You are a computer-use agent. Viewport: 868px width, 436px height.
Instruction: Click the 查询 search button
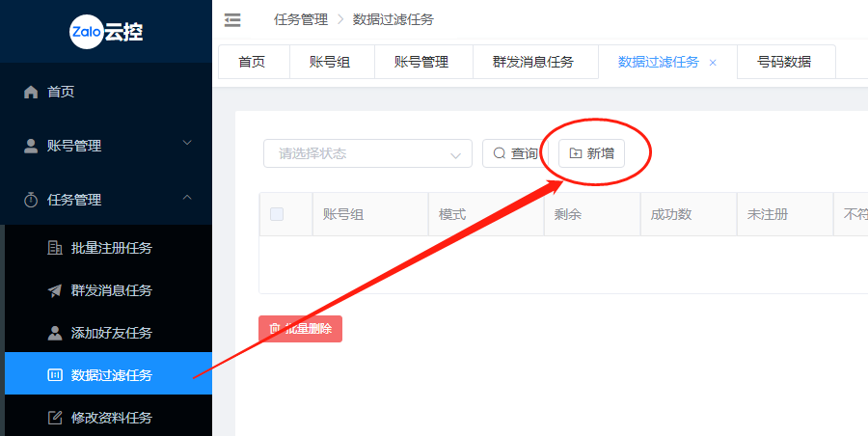tap(514, 153)
